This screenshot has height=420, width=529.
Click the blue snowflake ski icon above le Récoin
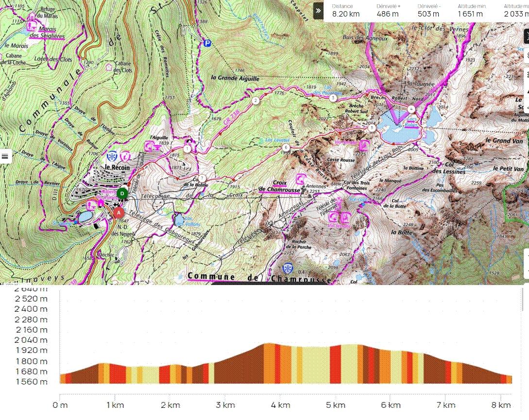click(112, 156)
